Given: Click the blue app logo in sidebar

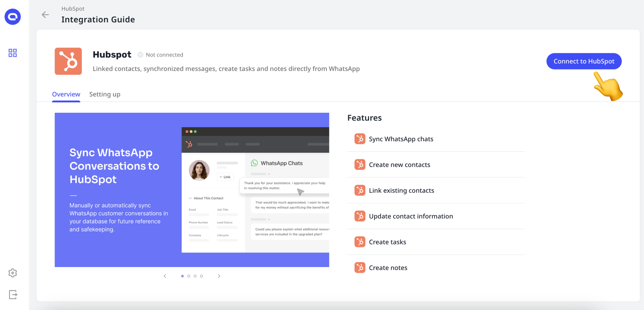Looking at the screenshot, I should [13, 17].
